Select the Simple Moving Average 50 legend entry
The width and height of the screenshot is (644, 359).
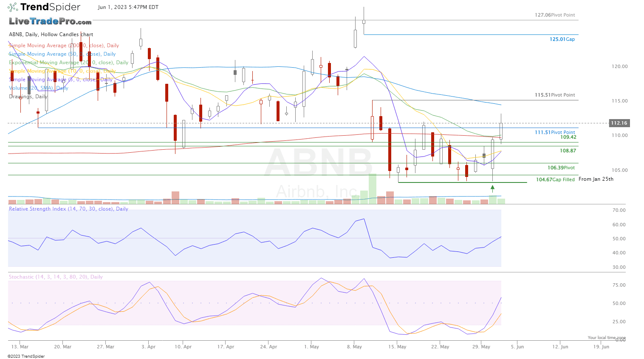tap(62, 54)
